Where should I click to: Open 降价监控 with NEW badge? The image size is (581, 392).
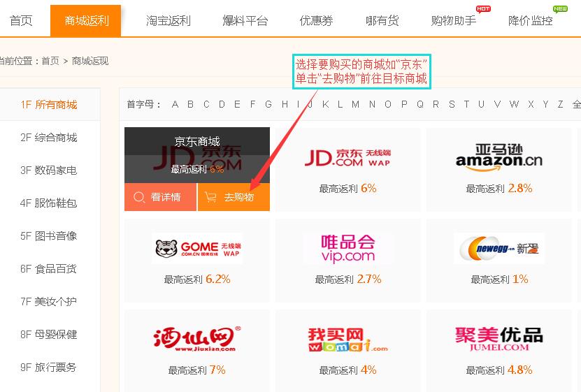click(530, 21)
